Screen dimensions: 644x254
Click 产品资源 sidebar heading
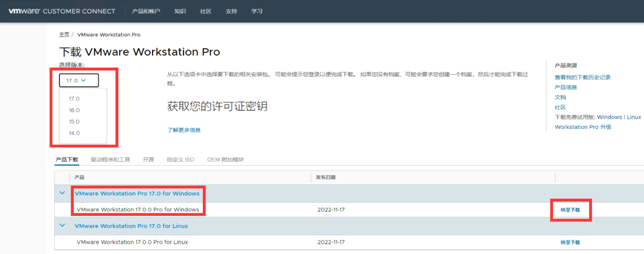(566, 66)
